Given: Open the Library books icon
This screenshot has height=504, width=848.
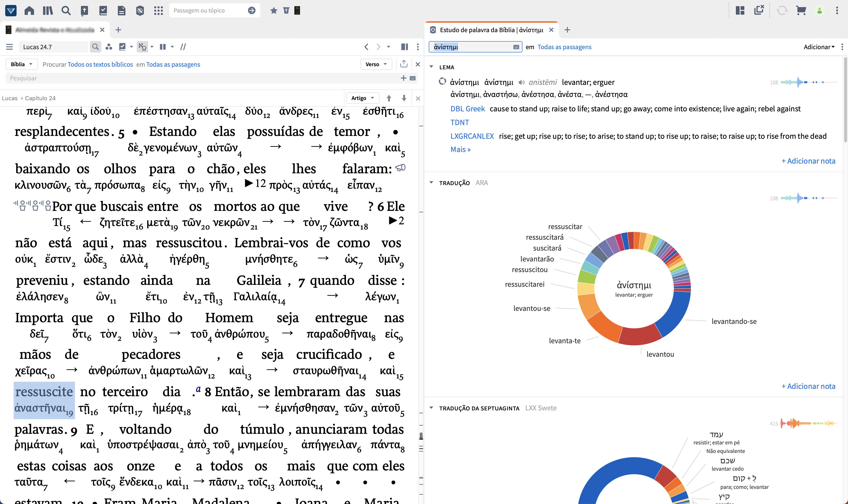Looking at the screenshot, I should point(48,11).
